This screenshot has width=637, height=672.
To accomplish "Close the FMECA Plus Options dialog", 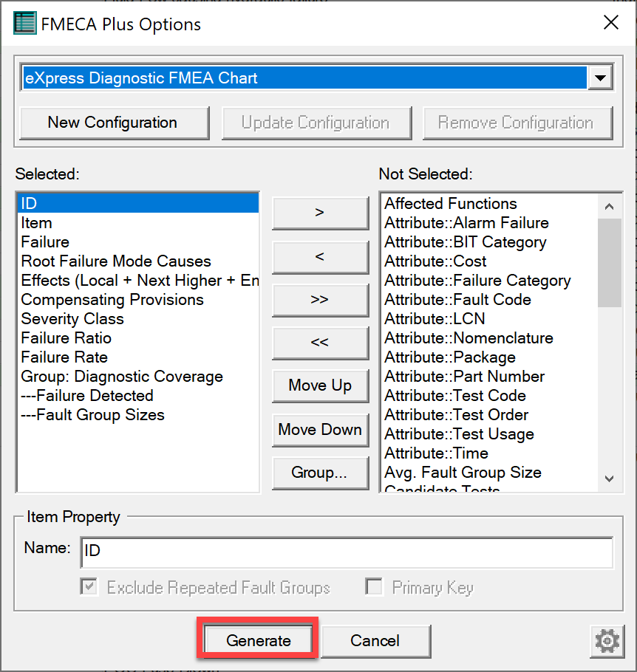I will coord(611,22).
